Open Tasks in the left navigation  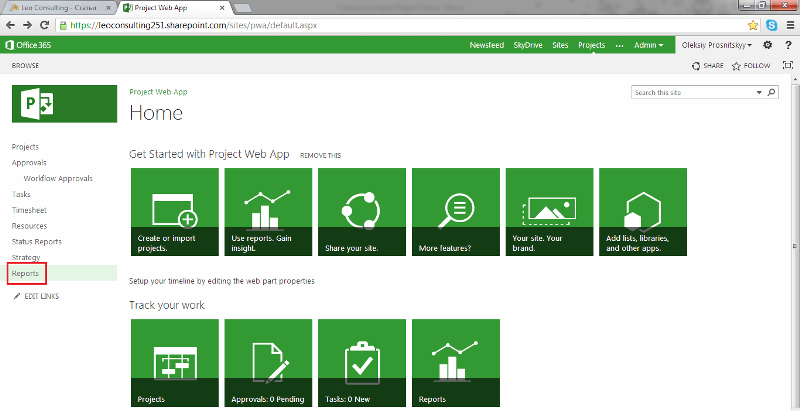point(21,194)
